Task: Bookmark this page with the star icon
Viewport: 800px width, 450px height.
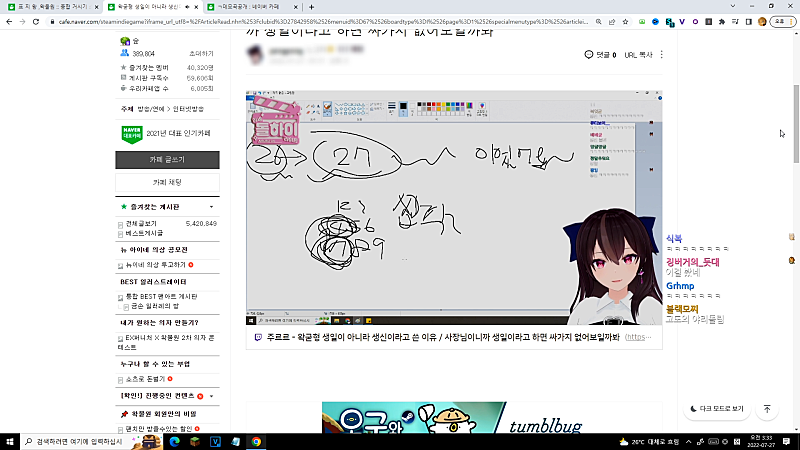Action: [x=625, y=21]
